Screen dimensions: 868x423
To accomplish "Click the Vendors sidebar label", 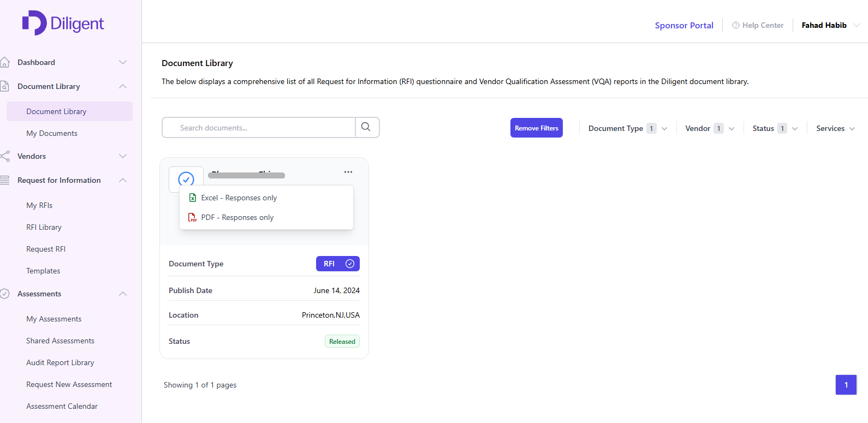I will [32, 156].
